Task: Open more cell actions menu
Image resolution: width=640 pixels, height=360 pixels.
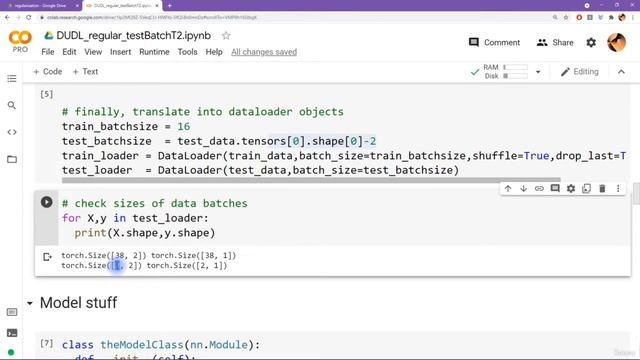Action: click(x=618, y=189)
